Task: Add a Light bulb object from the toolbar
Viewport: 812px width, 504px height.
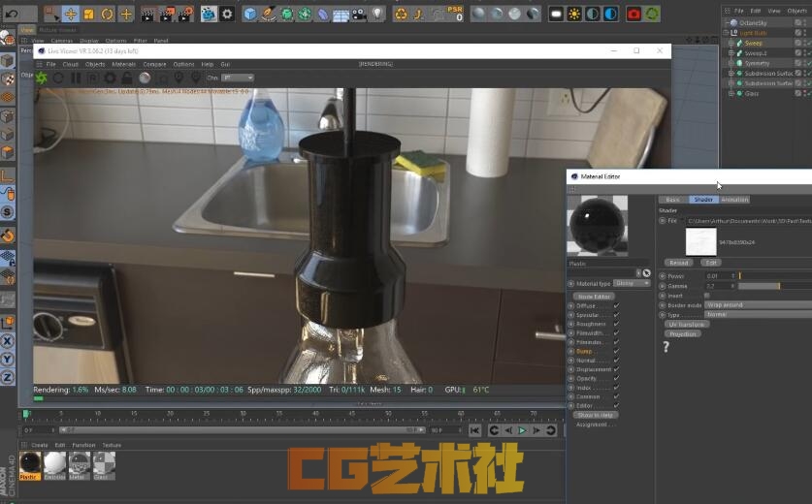Action: (378, 14)
